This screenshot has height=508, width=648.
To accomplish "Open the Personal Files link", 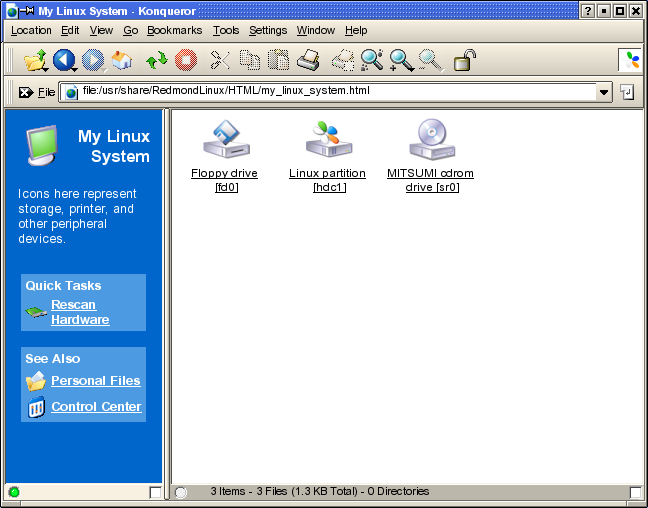I will 95,381.
